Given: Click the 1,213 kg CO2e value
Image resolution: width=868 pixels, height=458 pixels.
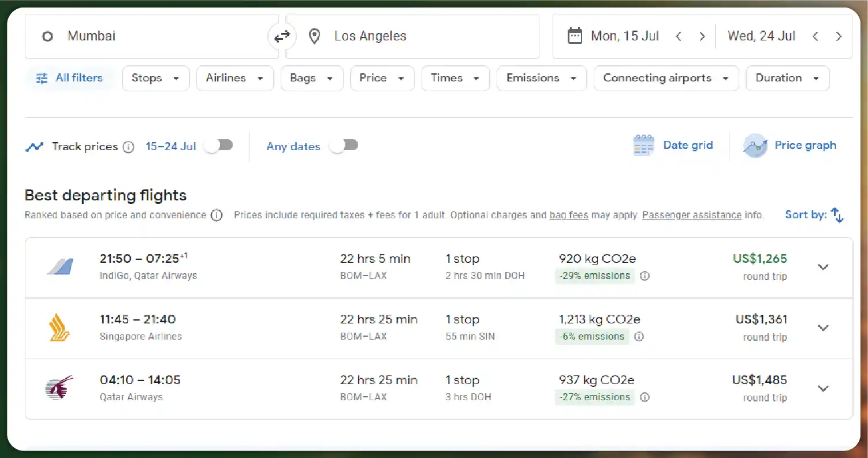Looking at the screenshot, I should click(599, 319).
